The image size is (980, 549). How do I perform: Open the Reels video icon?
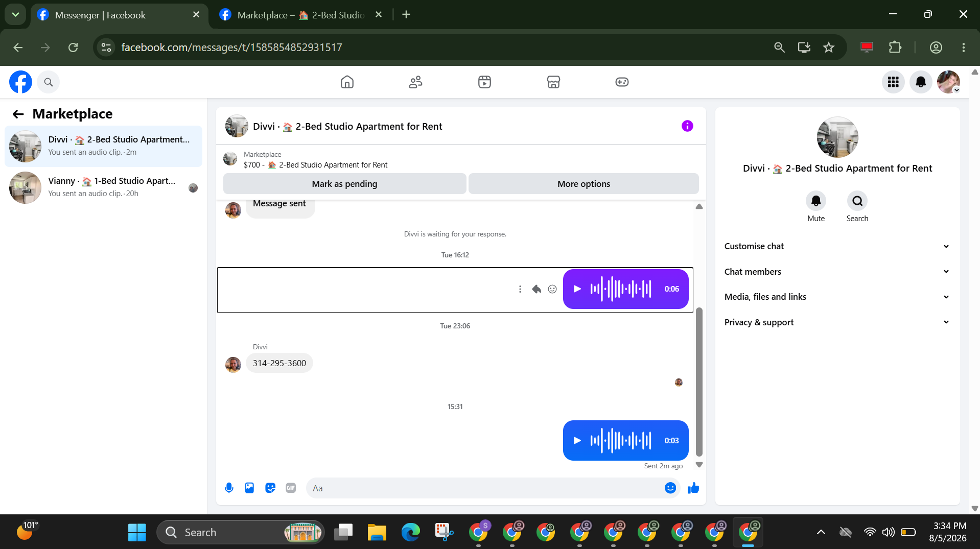[x=484, y=82]
